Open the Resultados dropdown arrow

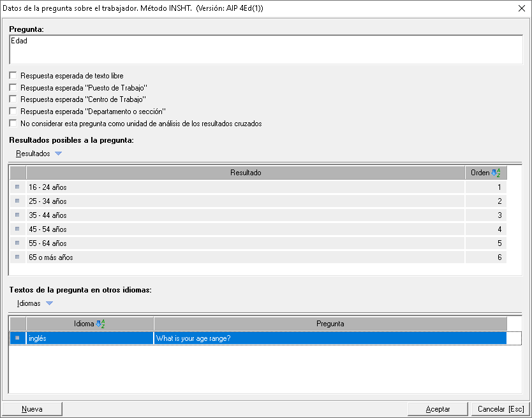coord(59,154)
